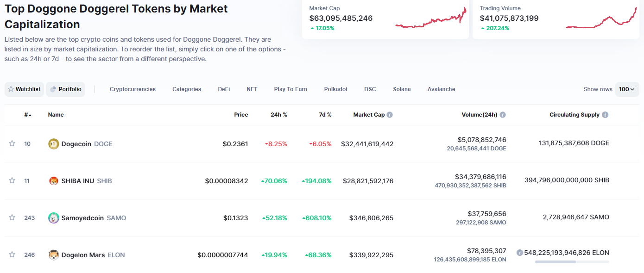644x273 pixels.
Task: Toggle the watchlist star for SHIBA INU
Action: [12, 180]
